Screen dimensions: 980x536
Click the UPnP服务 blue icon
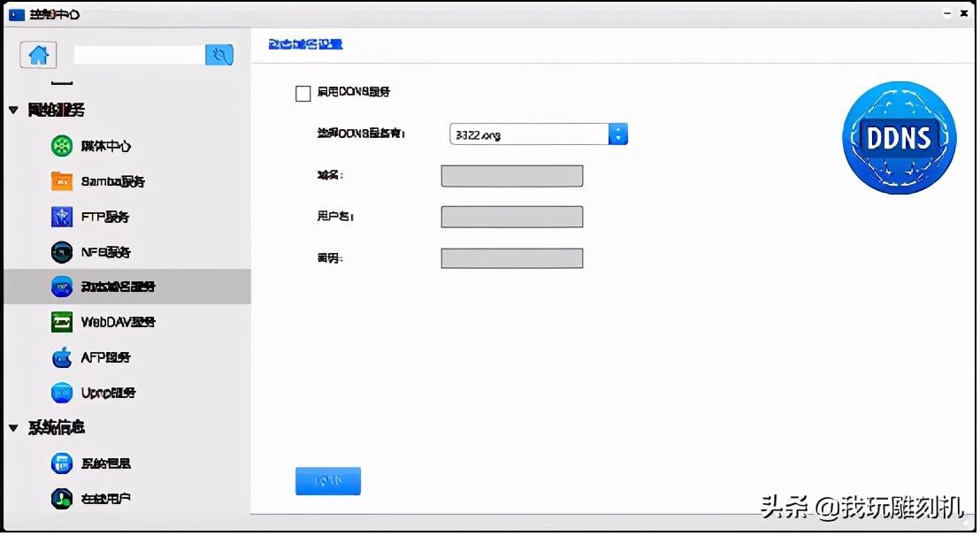[x=61, y=393]
